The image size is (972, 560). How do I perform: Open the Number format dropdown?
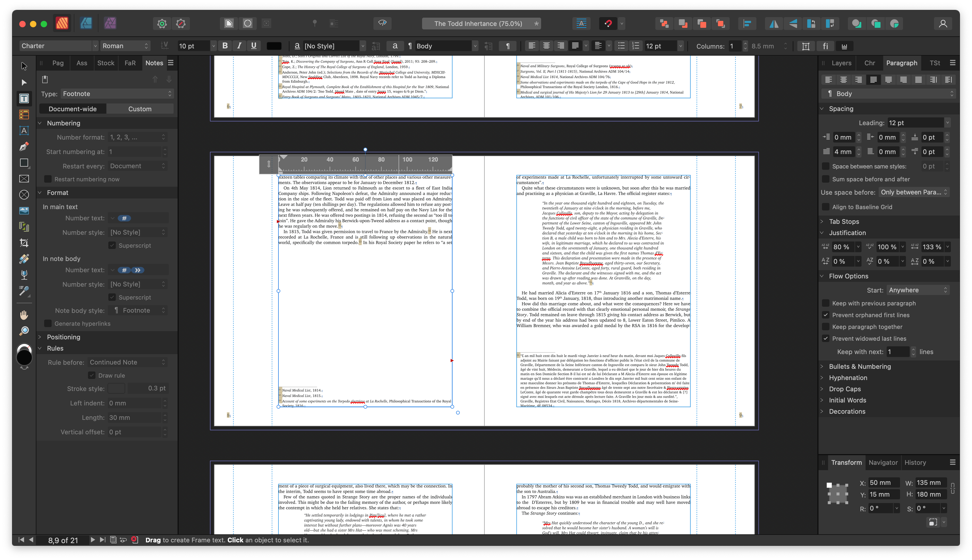tap(137, 137)
